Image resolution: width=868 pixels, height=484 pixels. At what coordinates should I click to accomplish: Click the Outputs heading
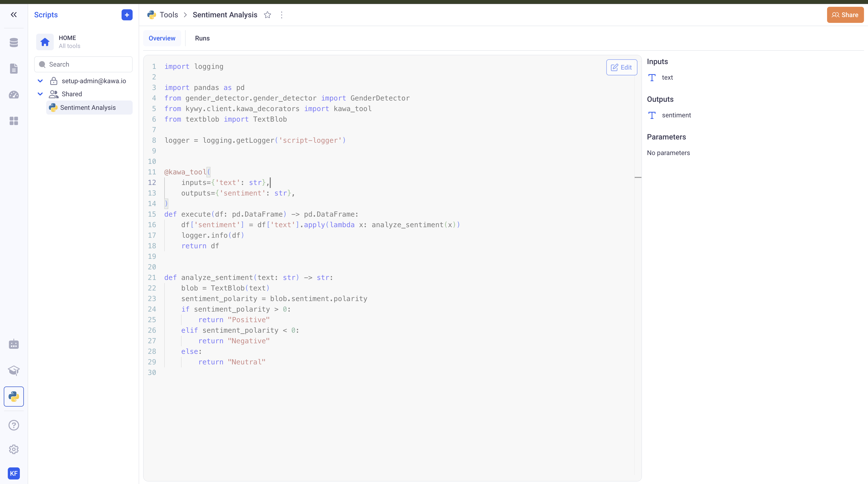tap(660, 100)
